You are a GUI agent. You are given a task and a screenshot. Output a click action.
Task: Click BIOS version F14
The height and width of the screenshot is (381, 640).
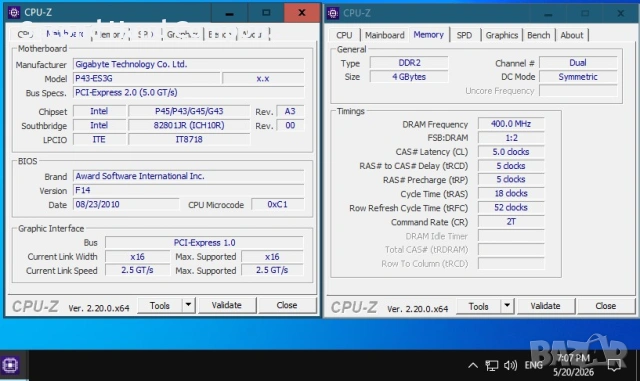pyautogui.click(x=189, y=190)
